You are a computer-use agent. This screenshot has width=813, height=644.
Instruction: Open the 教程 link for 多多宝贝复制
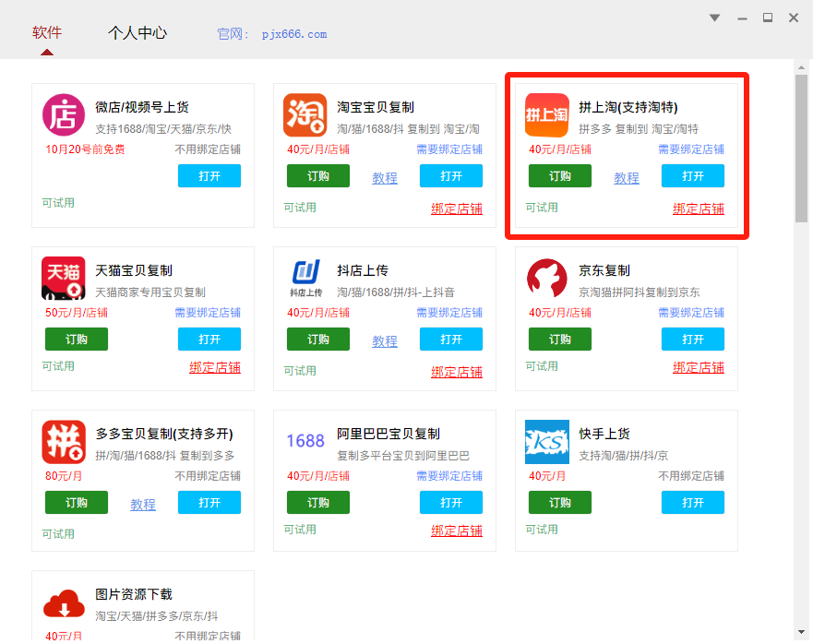[x=143, y=505]
